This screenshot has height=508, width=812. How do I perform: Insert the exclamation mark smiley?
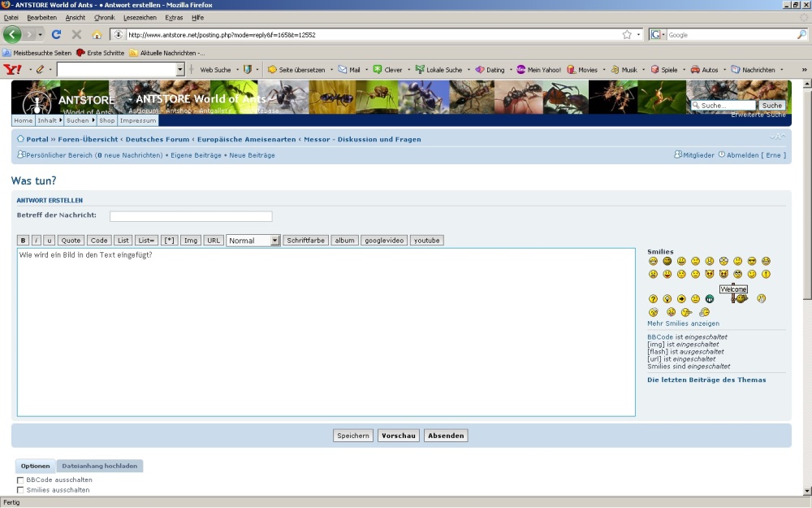[x=766, y=274]
